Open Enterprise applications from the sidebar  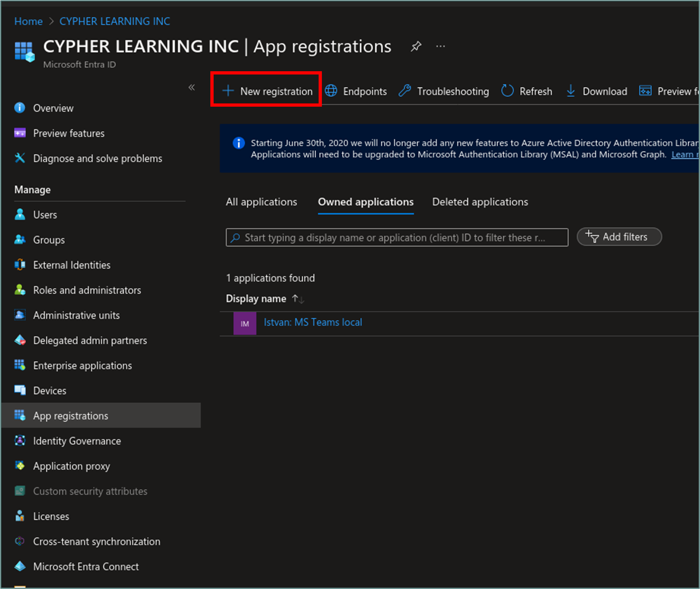coord(83,366)
